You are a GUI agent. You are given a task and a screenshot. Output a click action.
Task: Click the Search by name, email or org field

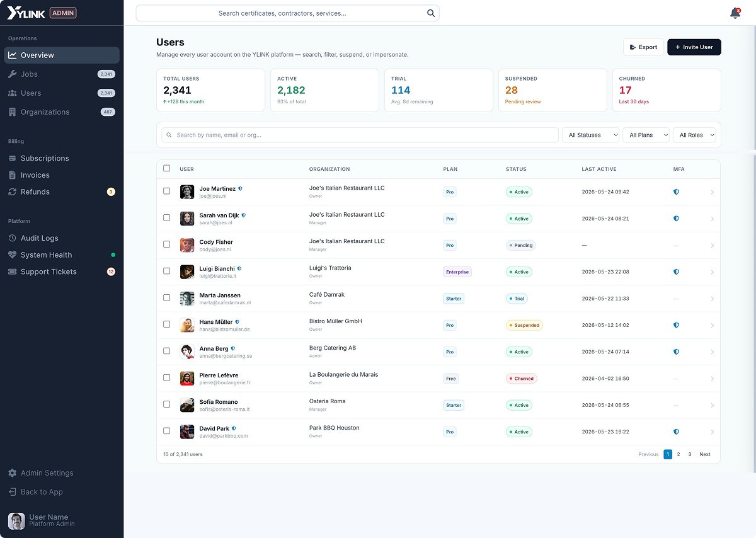click(360, 135)
